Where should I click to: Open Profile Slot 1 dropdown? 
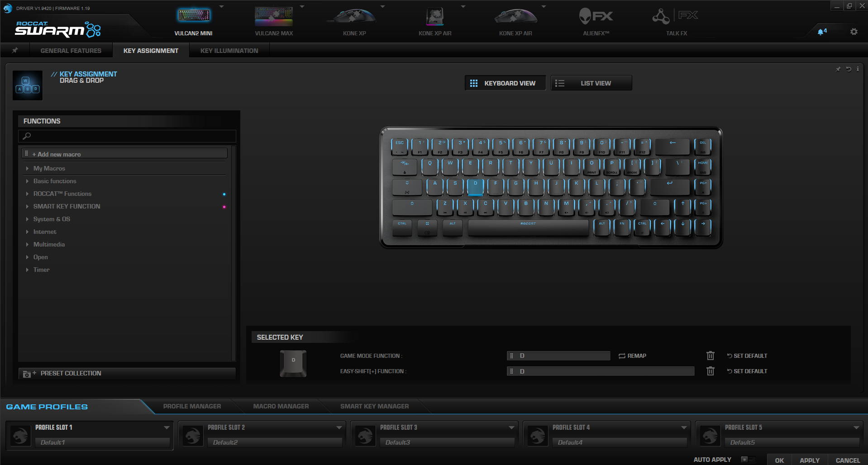point(167,427)
